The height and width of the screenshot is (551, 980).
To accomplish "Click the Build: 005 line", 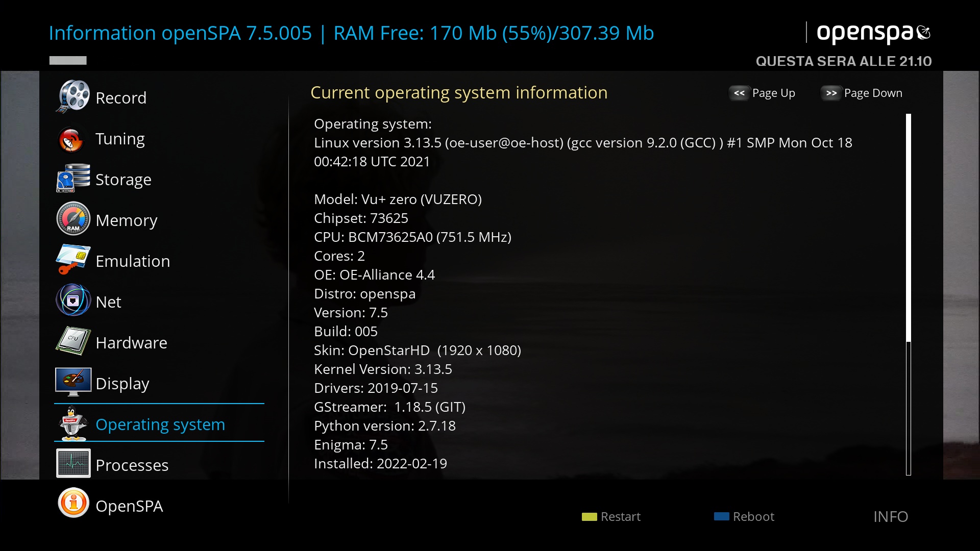I will pyautogui.click(x=346, y=331).
